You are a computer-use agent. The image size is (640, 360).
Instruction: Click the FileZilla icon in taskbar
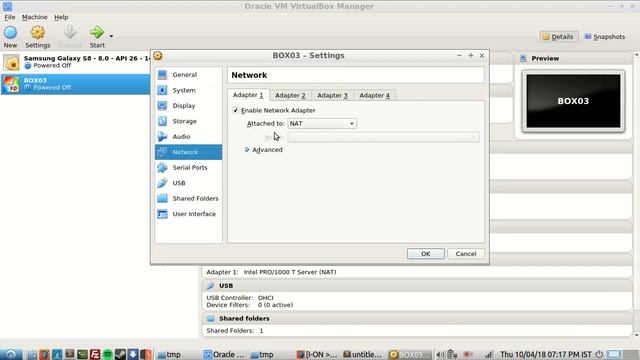pos(95,354)
